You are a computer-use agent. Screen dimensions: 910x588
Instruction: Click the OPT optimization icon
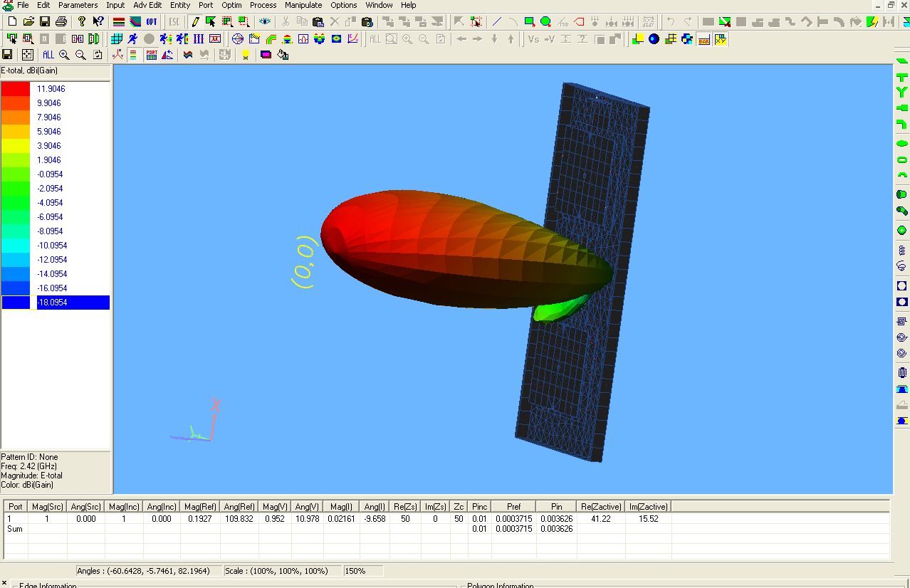coord(152,22)
